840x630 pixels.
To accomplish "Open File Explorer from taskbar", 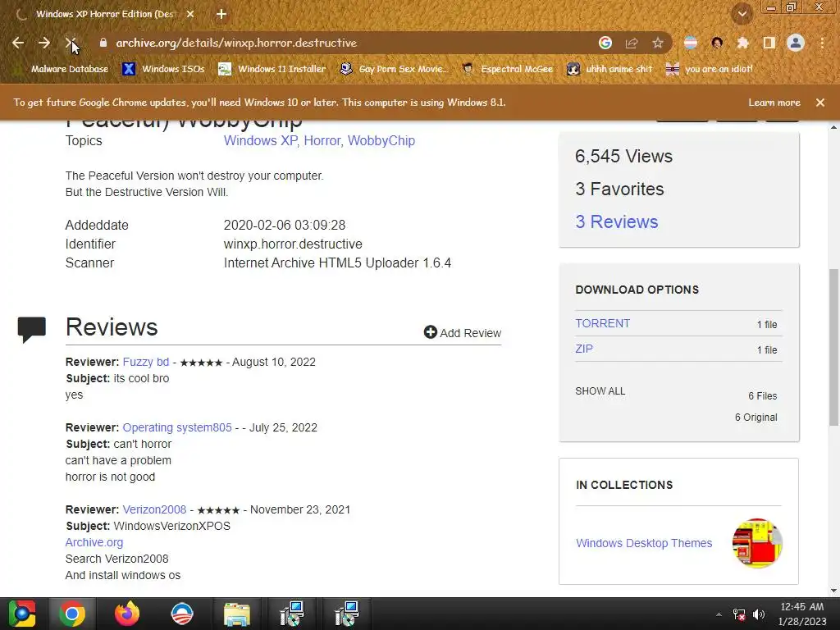I will 237,614.
